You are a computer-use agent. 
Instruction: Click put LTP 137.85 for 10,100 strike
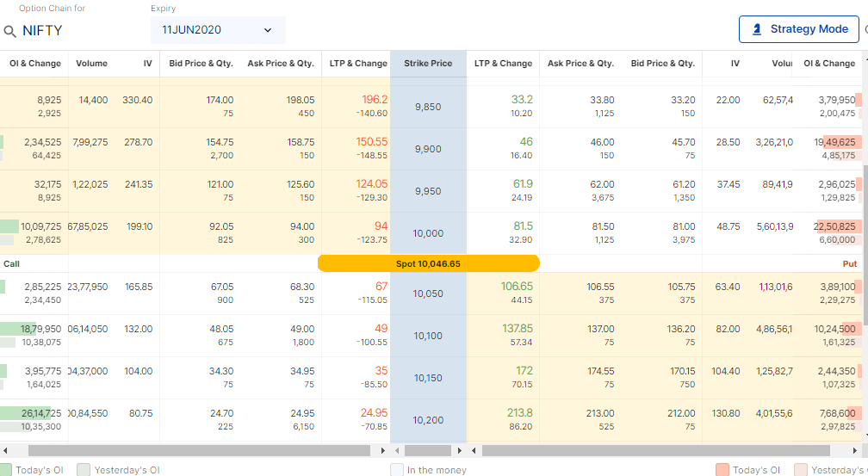click(517, 328)
